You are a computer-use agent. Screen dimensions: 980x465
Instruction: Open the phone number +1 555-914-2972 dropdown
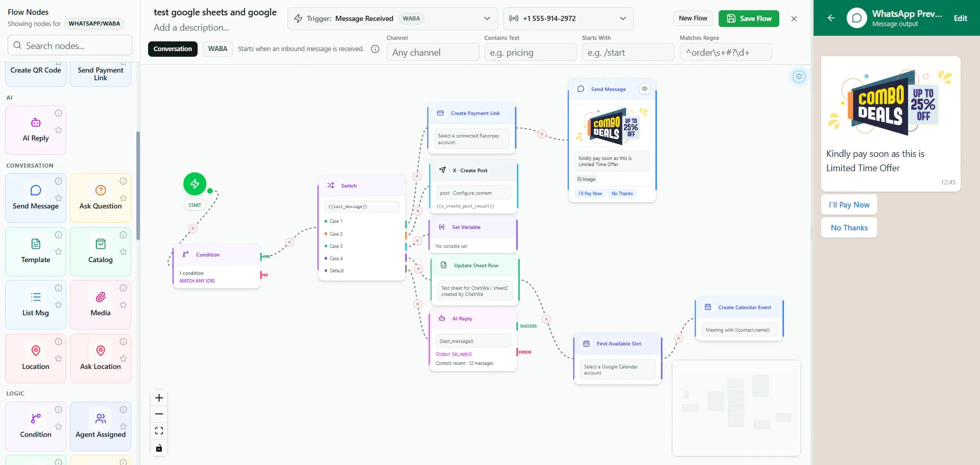click(x=568, y=18)
